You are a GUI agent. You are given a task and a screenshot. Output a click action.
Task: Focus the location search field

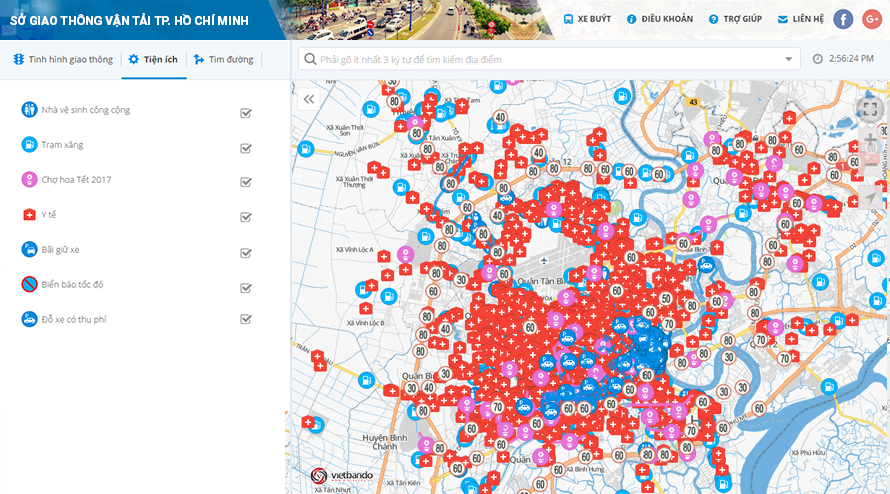pos(549,59)
